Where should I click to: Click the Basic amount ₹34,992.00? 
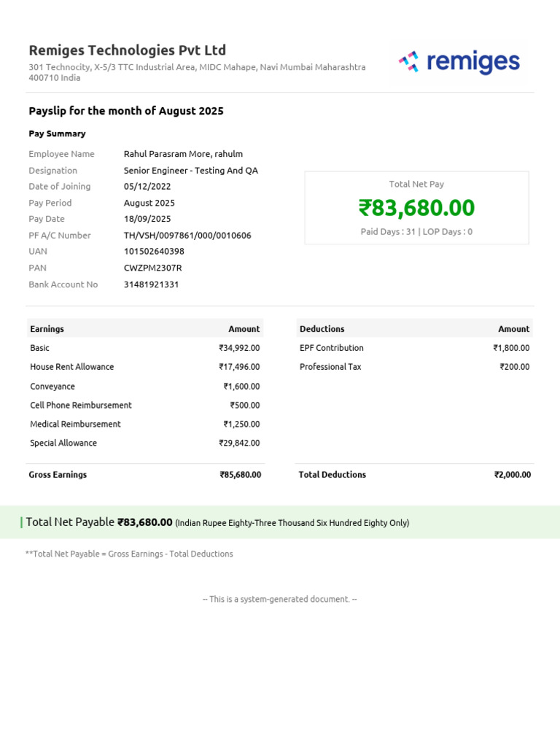[x=239, y=348]
